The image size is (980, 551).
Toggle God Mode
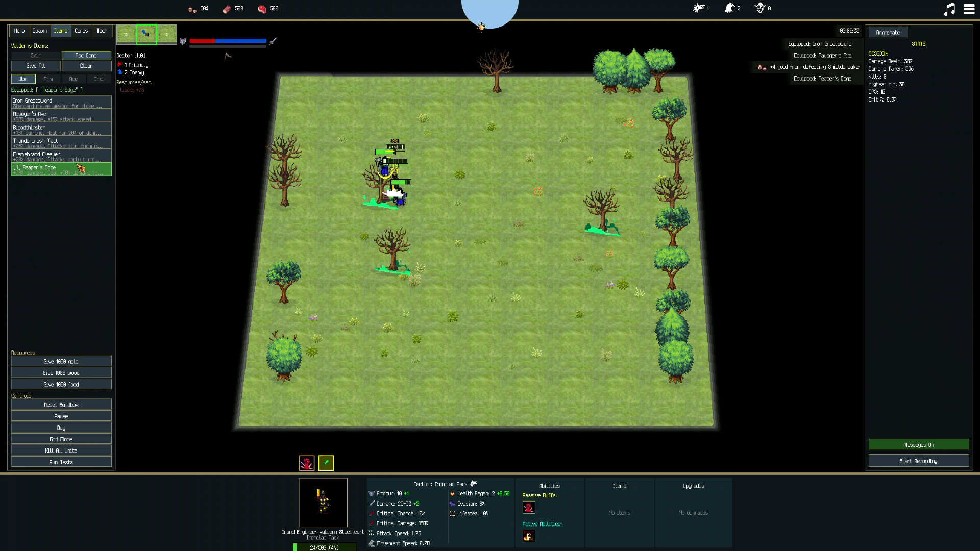point(61,439)
